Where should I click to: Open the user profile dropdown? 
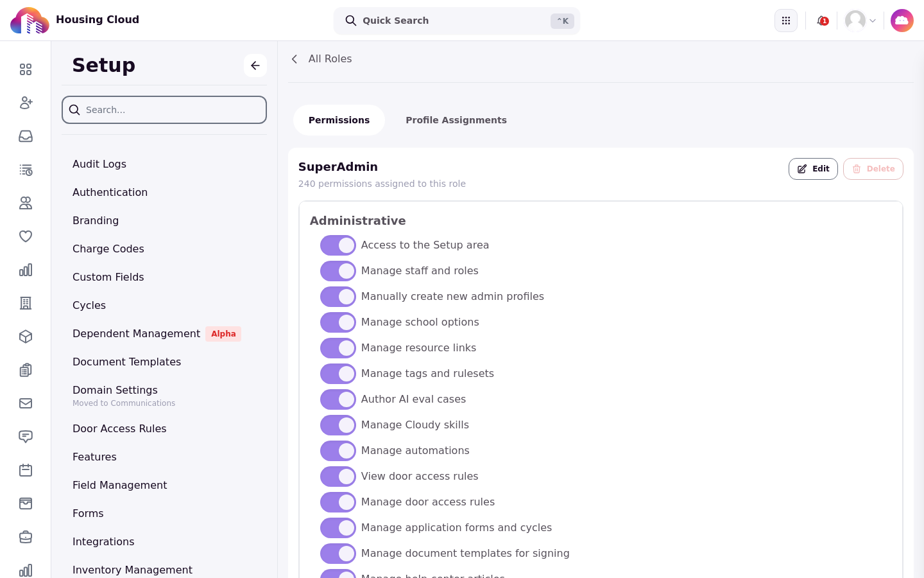860,21
